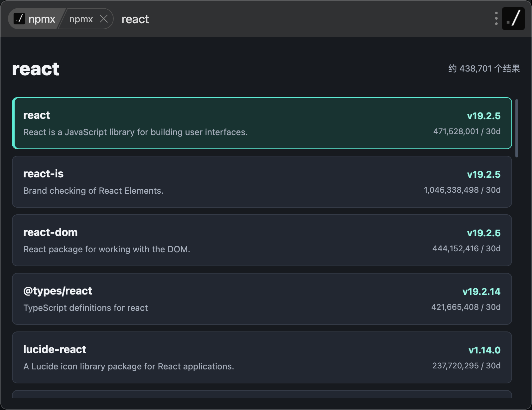Click the download count 444,152,416 / 30d
532x410 pixels.
(x=466, y=249)
